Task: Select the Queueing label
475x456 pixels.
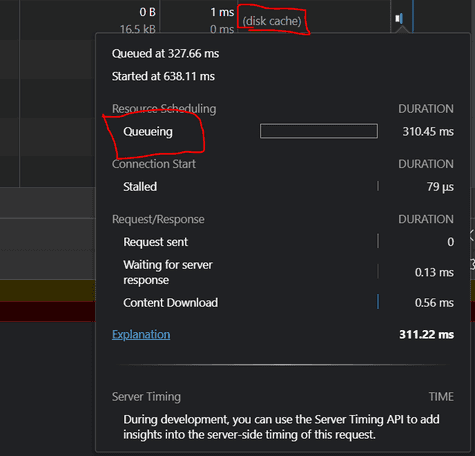Action: (148, 132)
